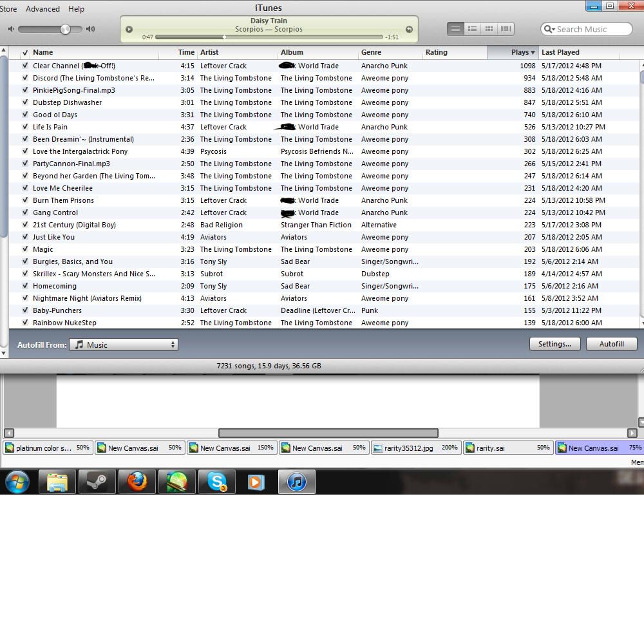Launch Firefox from the taskbar

[x=137, y=482]
